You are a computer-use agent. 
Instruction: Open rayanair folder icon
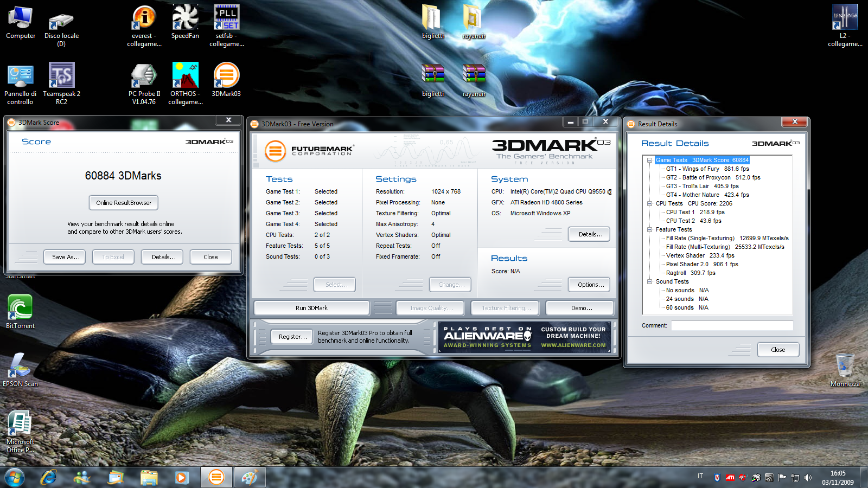click(x=474, y=22)
